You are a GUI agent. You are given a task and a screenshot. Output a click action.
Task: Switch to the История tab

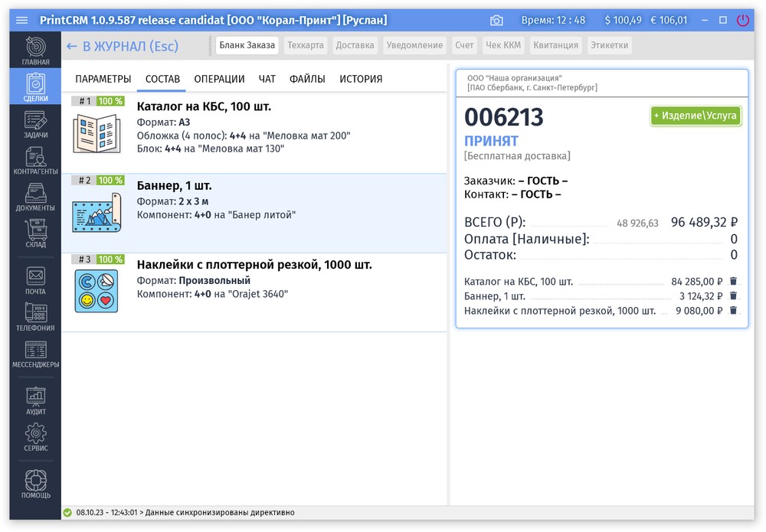pyautogui.click(x=361, y=79)
